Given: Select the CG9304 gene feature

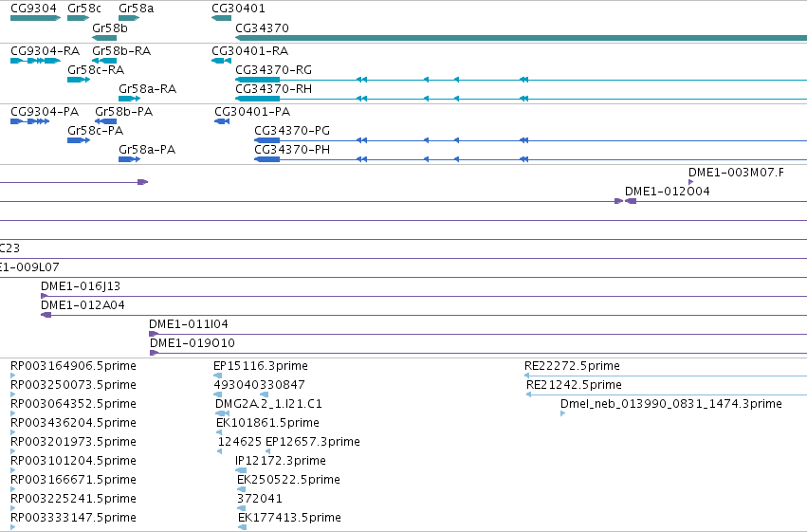Looking at the screenshot, I should (x=35, y=18).
